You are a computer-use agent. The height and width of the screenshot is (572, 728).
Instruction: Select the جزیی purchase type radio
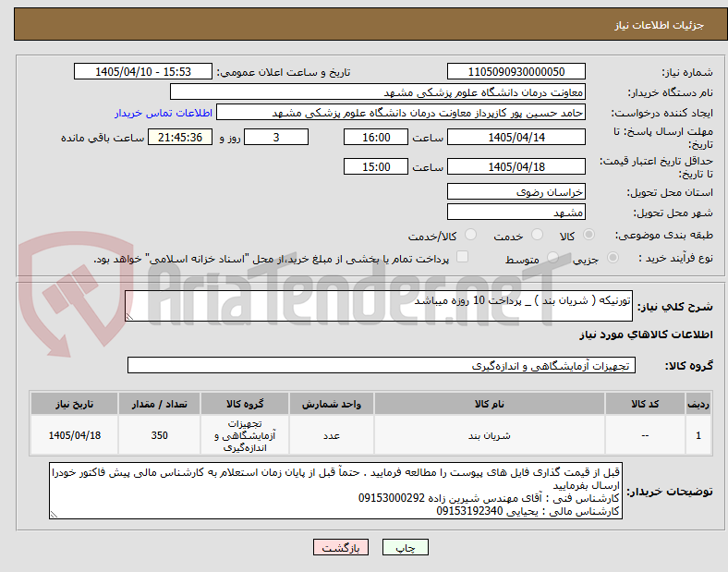613,257
